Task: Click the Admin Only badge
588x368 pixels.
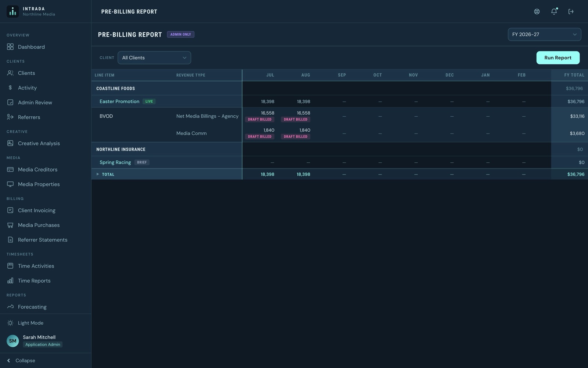Action: [x=180, y=34]
